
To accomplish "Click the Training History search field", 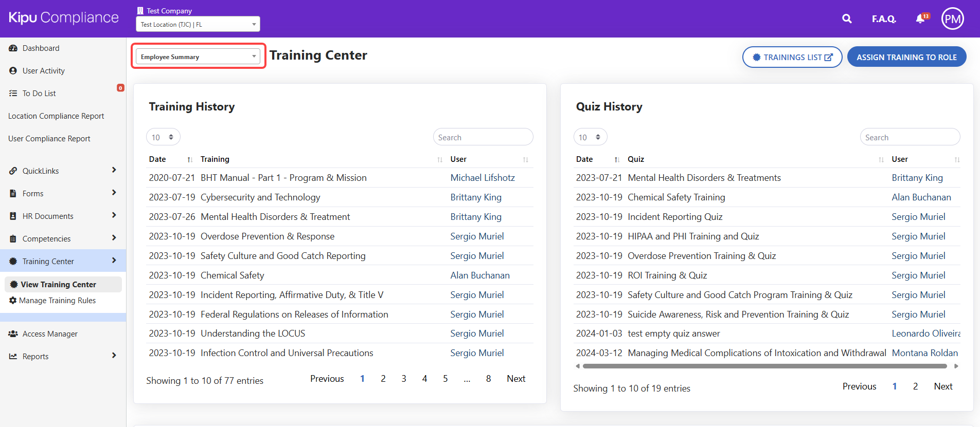I will (x=483, y=137).
